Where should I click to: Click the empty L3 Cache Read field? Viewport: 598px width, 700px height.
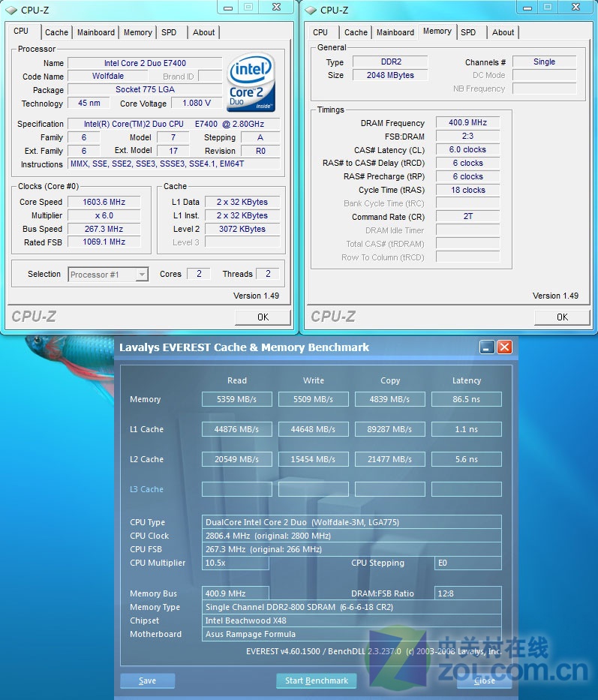tap(236, 489)
